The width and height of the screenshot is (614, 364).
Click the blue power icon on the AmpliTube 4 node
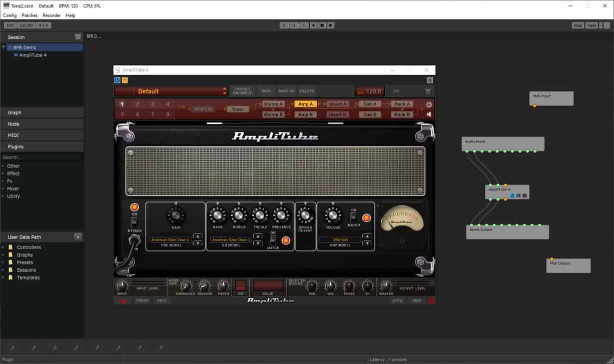[512, 195]
